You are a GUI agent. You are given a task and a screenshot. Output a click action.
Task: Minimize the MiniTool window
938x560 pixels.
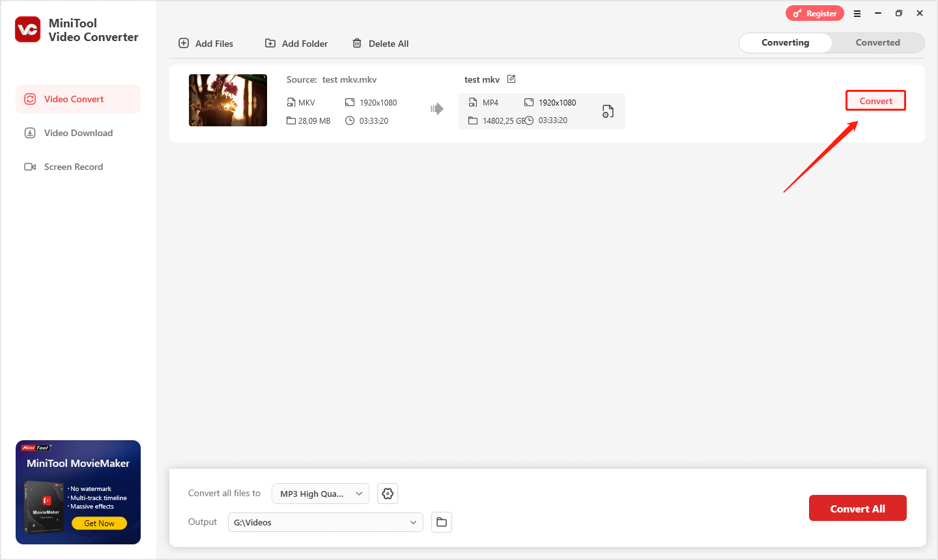click(878, 13)
